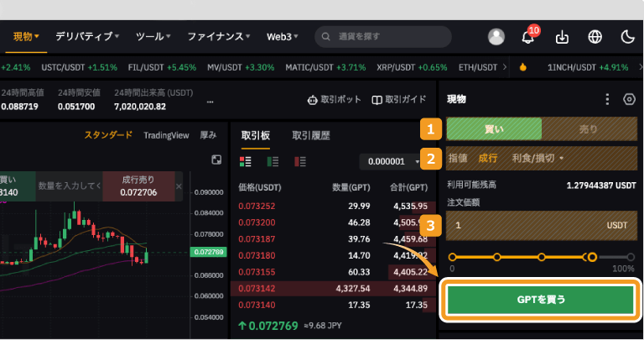Viewport: 644px width, 340px height.
Task: Open 利食/損切 order type dropdown
Action: [538, 158]
